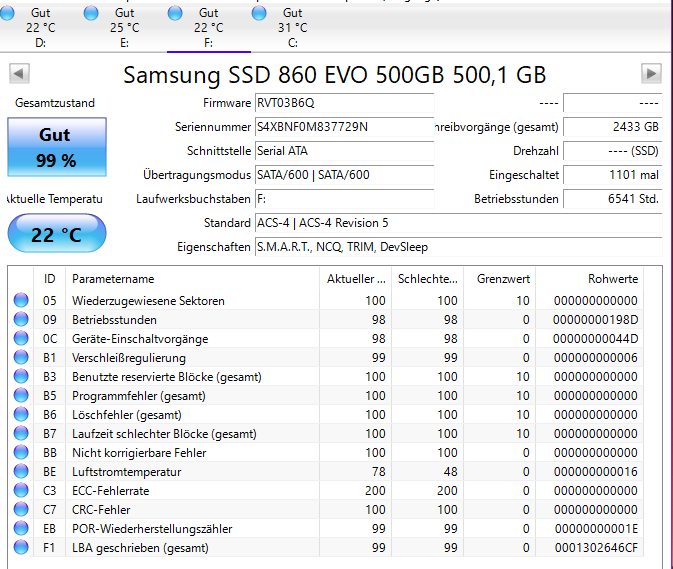The image size is (673, 569).
Task: Click the Drehzahl value ---- (SSD)
Action: click(x=612, y=151)
